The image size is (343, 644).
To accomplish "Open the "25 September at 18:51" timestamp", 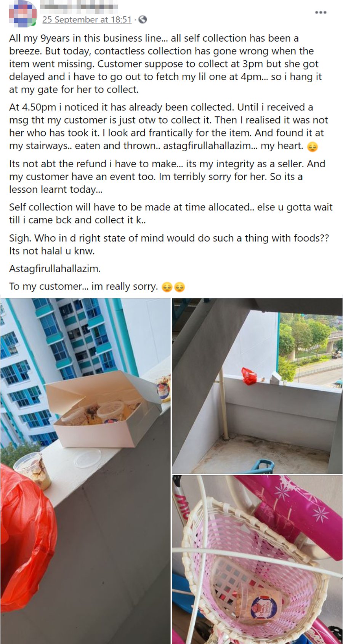I will [x=87, y=19].
